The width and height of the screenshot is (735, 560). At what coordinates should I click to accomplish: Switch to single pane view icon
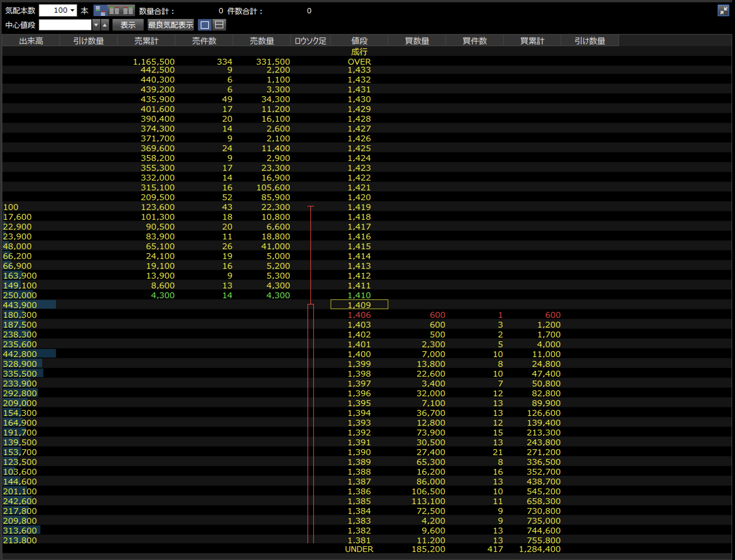[205, 25]
